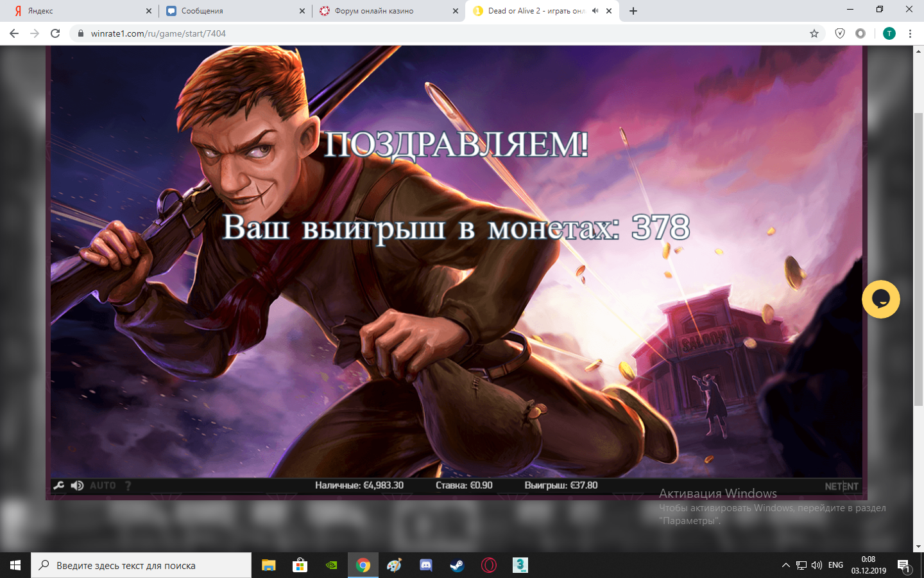Open the game help with the question mark
Viewport: 924px width, 578px height.
point(127,486)
